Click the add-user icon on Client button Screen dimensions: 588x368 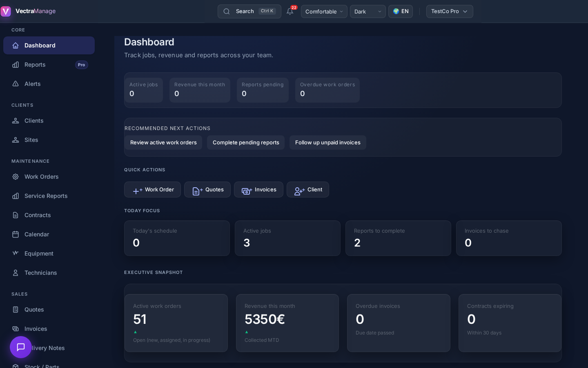(300, 191)
